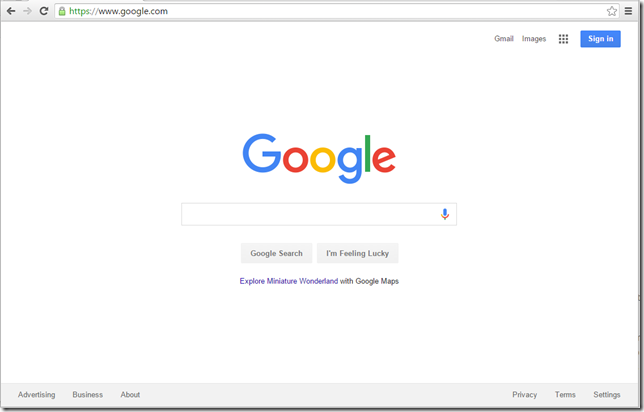Click the address bar URL
Image resolution: width=644 pixels, height=412 pixels.
click(118, 11)
